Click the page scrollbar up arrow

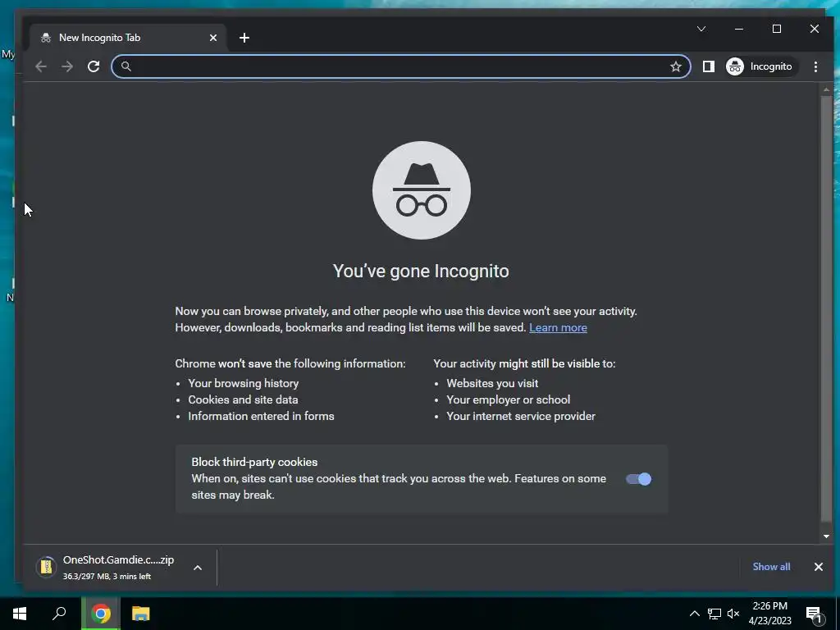[826, 89]
